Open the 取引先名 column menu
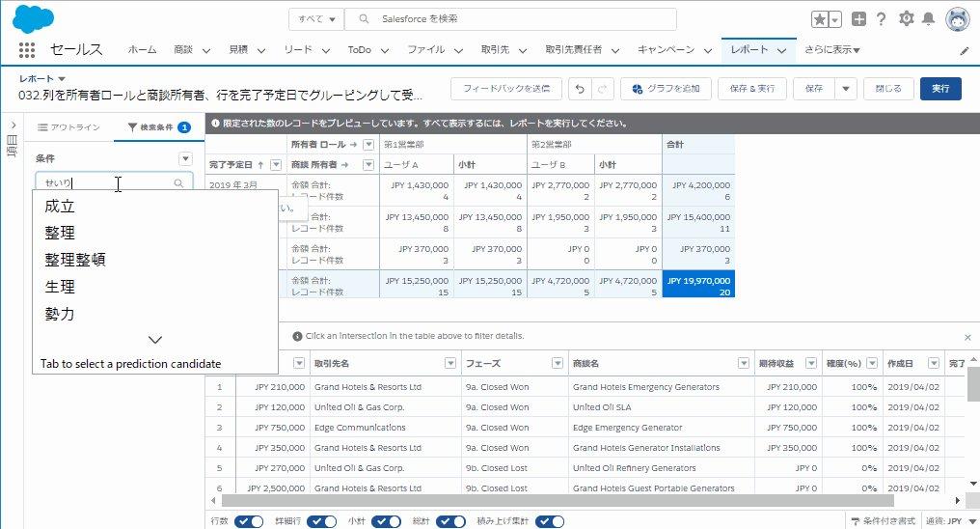 click(450, 363)
